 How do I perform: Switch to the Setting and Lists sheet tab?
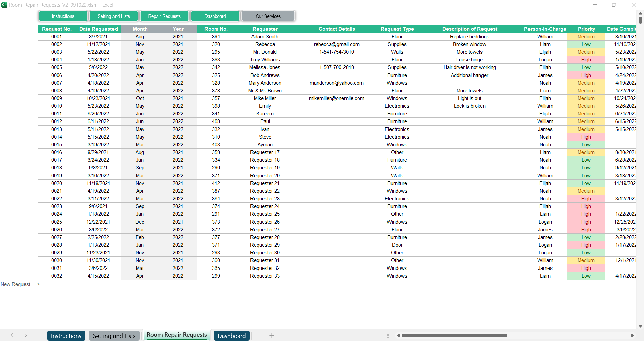[114, 336]
